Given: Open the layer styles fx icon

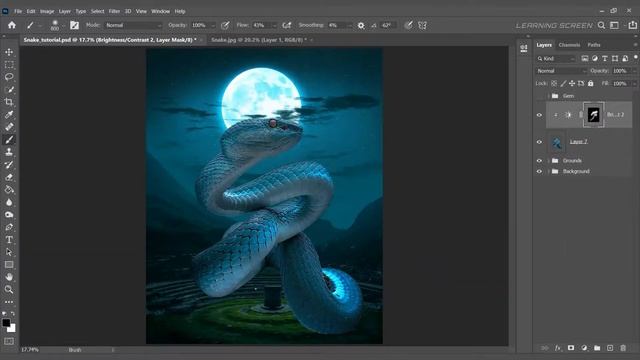Looking at the screenshot, I should point(558,348).
